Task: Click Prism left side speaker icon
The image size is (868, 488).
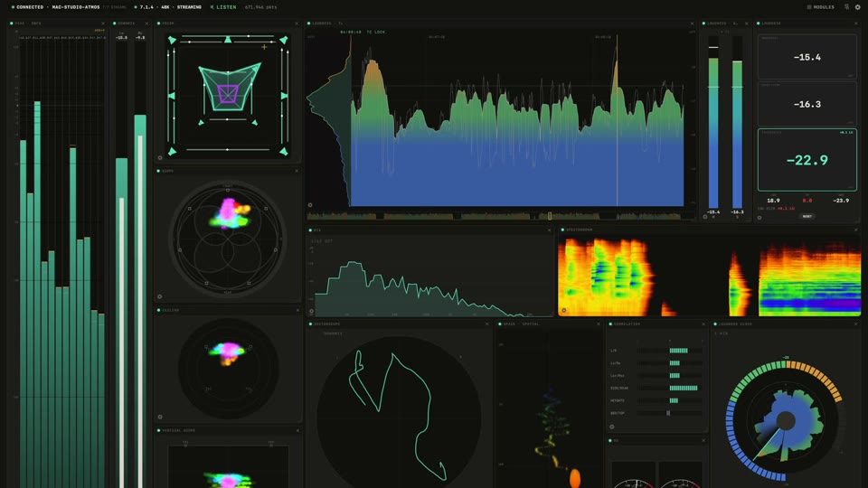Action: [x=172, y=96]
